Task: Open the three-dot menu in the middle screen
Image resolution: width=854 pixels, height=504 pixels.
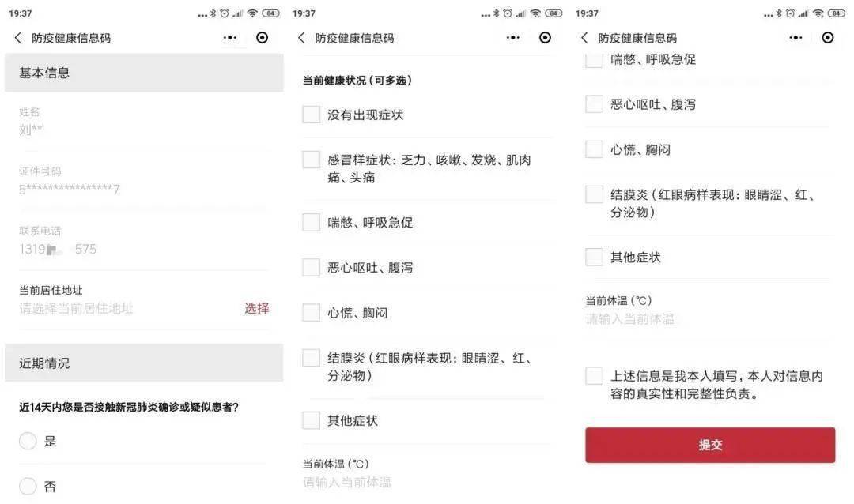Action: point(513,38)
